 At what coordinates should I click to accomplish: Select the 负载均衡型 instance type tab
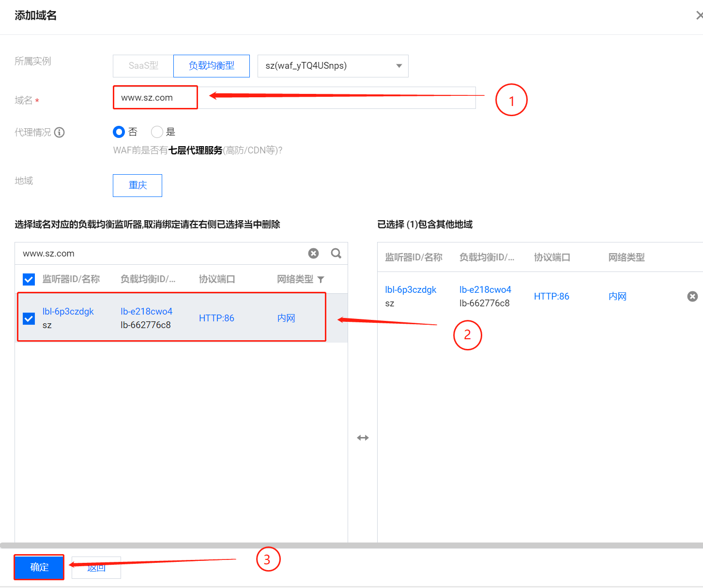click(x=212, y=66)
